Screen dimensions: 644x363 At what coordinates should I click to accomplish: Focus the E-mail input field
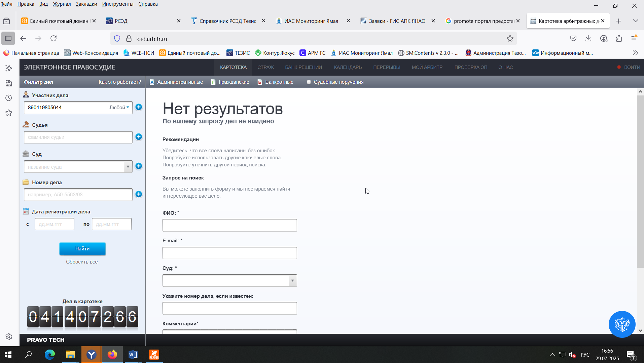pos(230,253)
